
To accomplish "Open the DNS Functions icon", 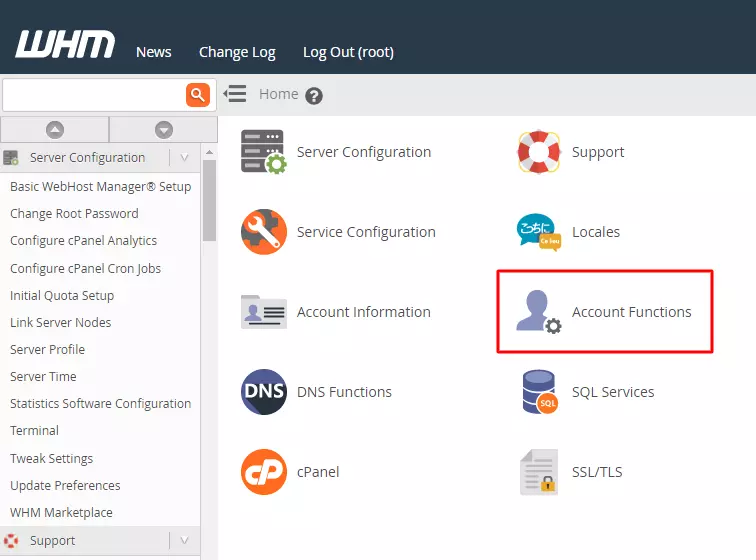I will [x=264, y=392].
